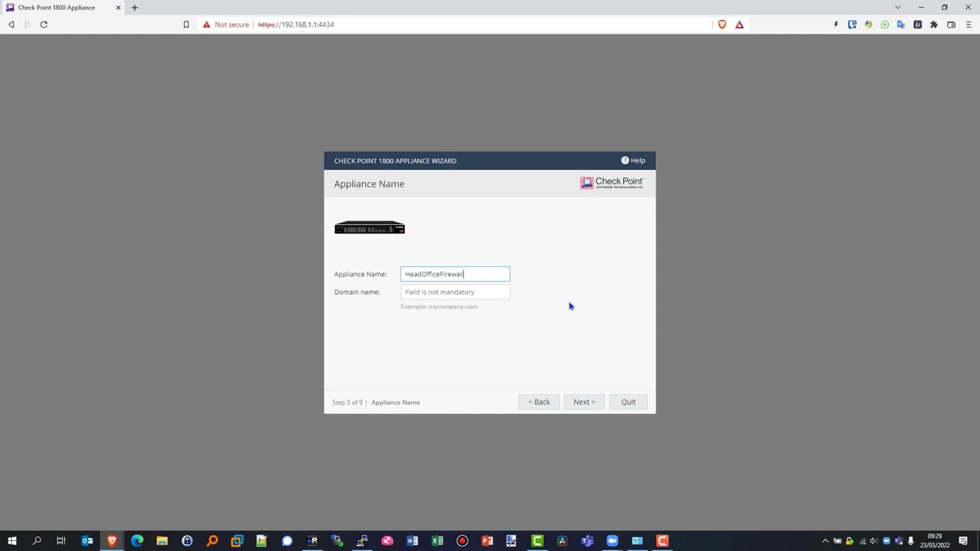Click the Next button in the wizard
The height and width of the screenshot is (551, 980).
click(x=584, y=402)
